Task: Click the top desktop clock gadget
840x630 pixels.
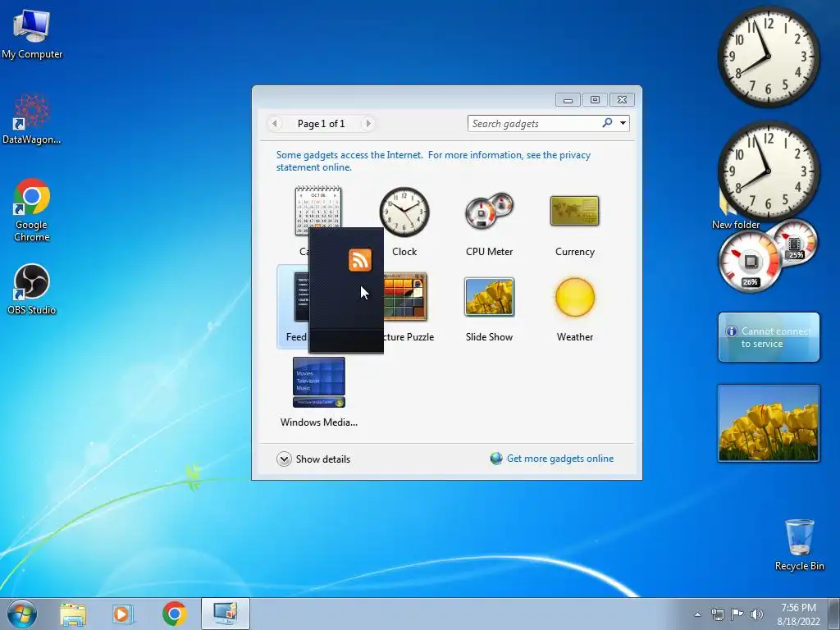Action: point(768,57)
